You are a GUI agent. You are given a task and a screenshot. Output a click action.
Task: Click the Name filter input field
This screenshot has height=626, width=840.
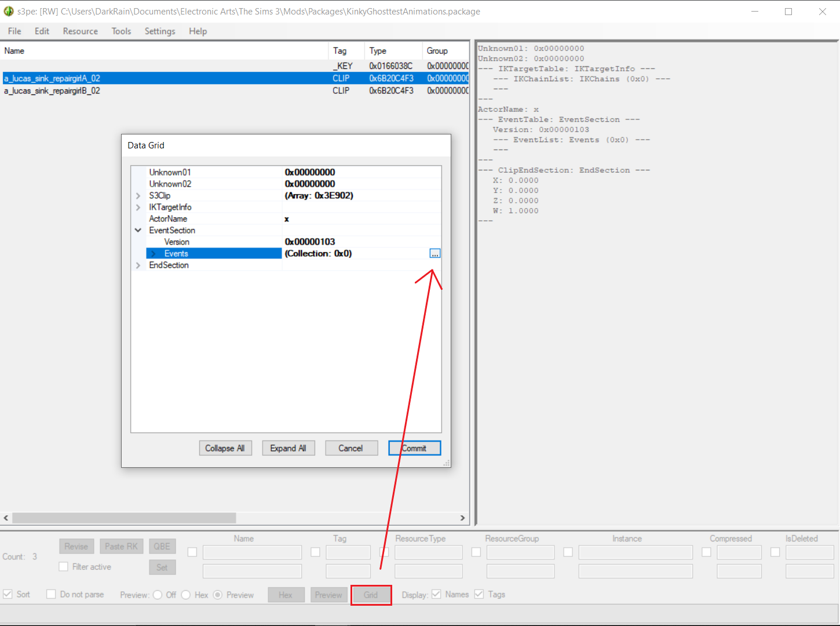[253, 552]
